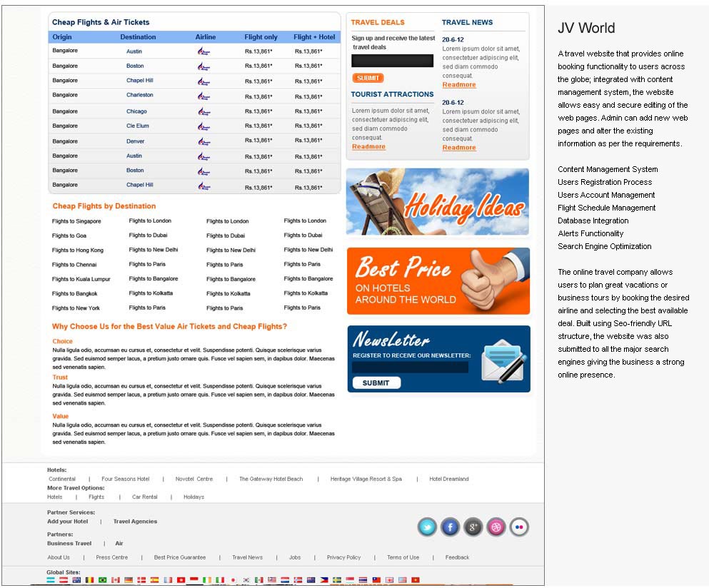
Task: Open the Twitter social icon
Action: pos(427,527)
